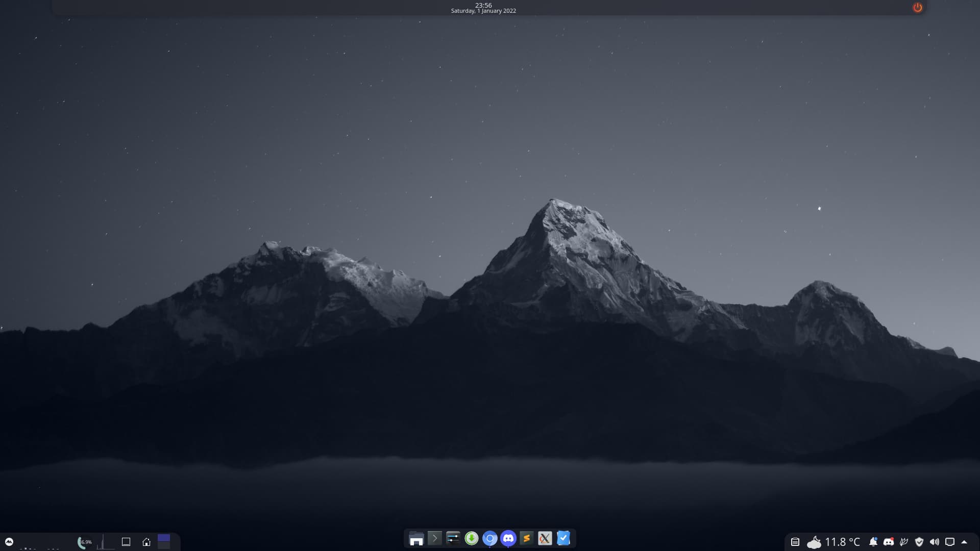The height and width of the screenshot is (551, 980).
Task: Click the date Saturday, 1 January 2022
Action: 483,11
